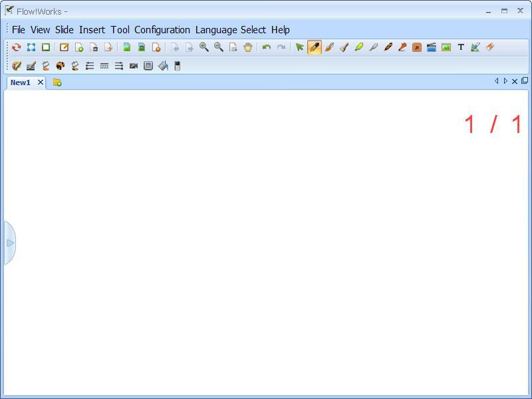
Task: Click the round black-and-orange palette icon
Action: 61,66
